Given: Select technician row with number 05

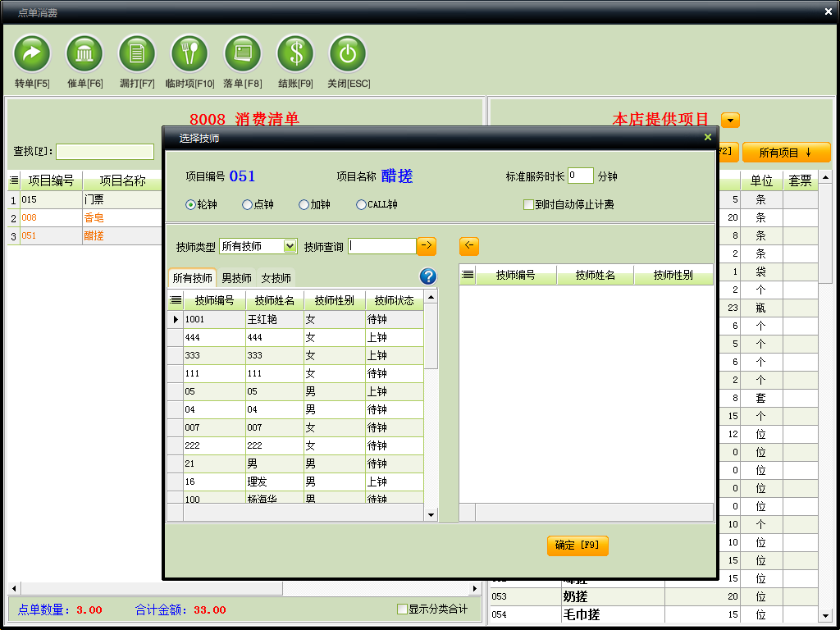Looking at the screenshot, I should [x=295, y=391].
